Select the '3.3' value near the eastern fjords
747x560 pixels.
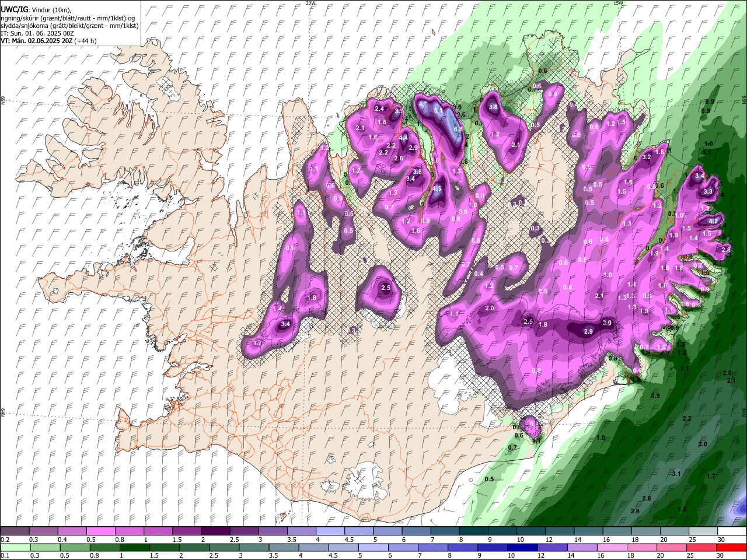(x=708, y=191)
